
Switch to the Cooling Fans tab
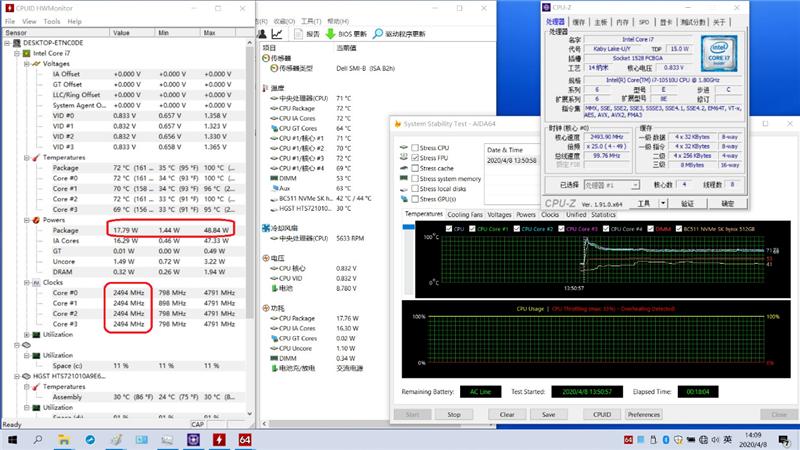point(465,214)
